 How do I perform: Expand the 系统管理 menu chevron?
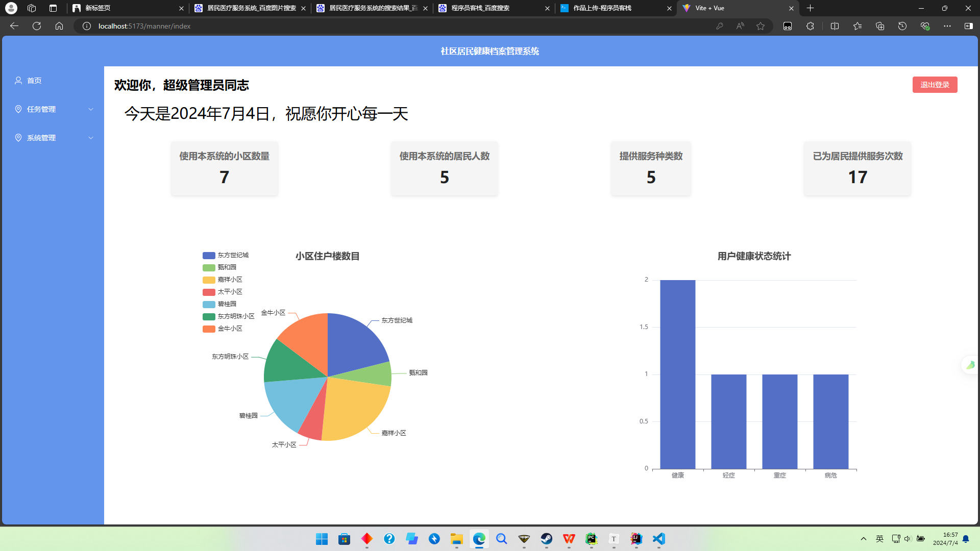click(91, 138)
